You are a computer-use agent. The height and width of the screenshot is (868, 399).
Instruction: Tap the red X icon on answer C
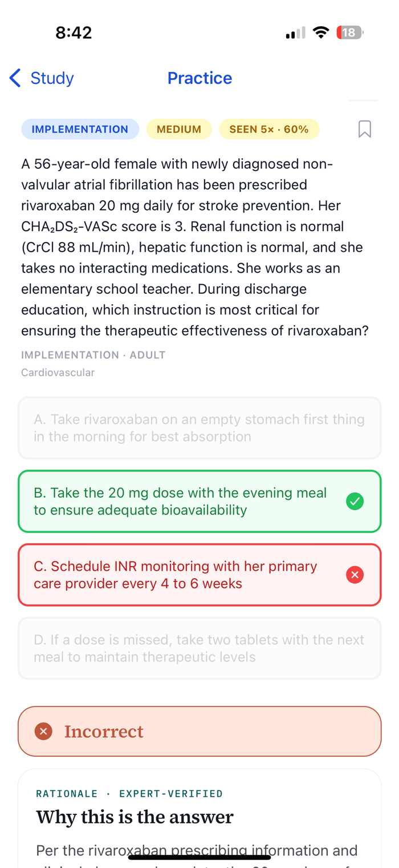coord(355,575)
